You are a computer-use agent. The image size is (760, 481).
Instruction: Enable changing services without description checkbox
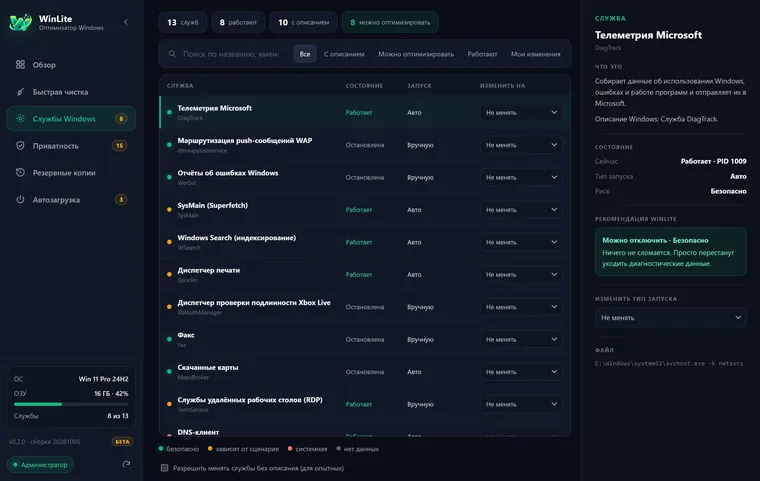(164, 468)
